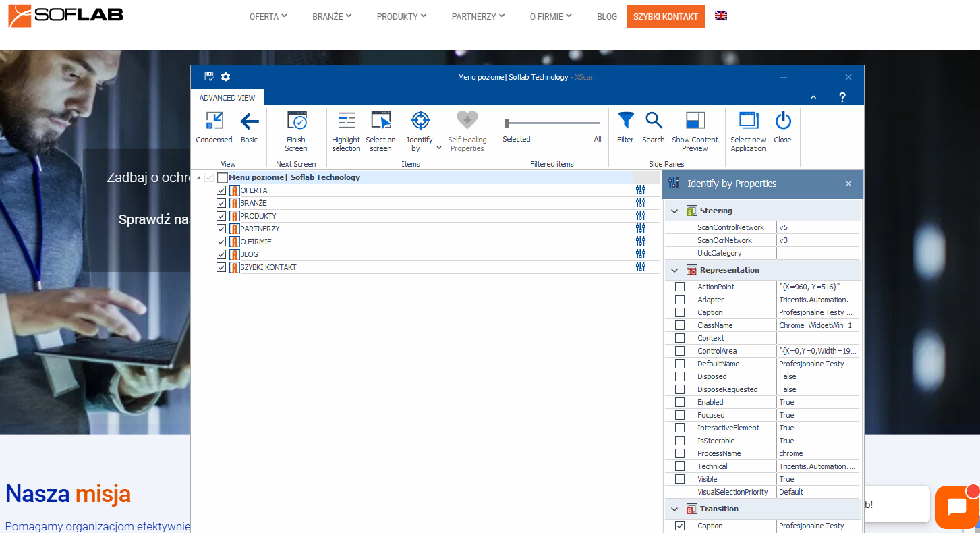Click the save icon in XScan title bar
Viewport: 980px width, 533px height.
pyautogui.click(x=209, y=77)
